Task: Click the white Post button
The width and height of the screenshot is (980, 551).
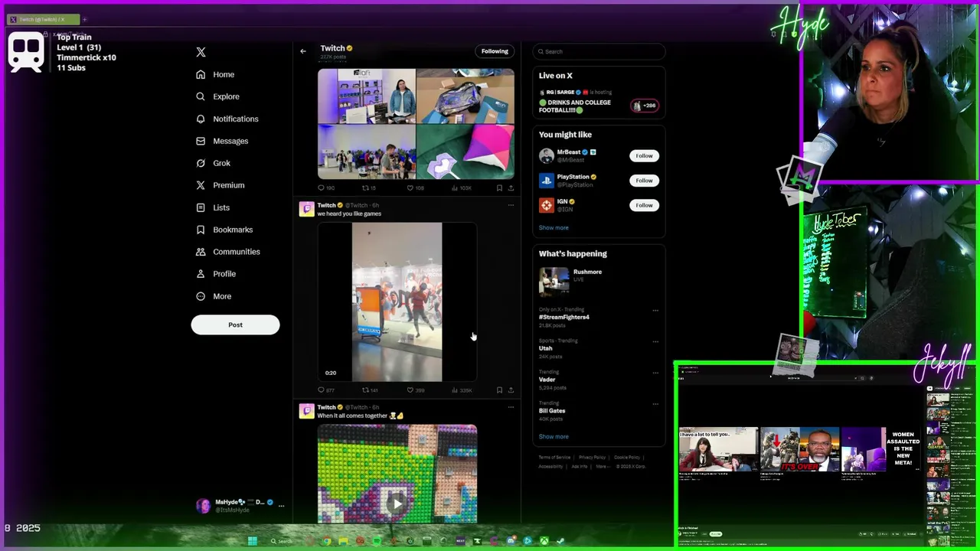Action: pos(235,324)
